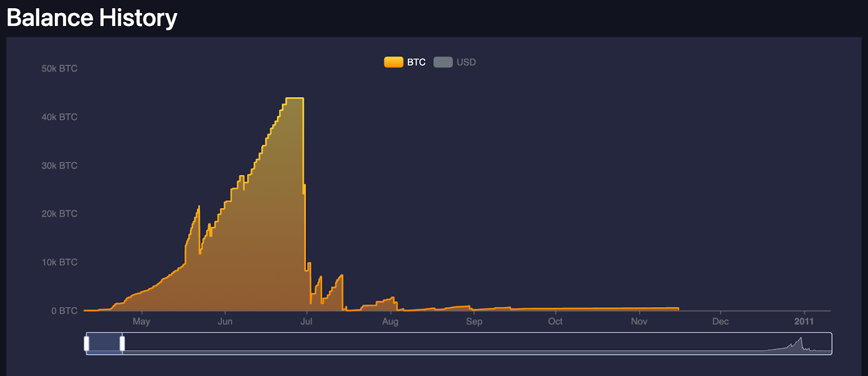Image resolution: width=868 pixels, height=376 pixels.
Task: Click the '2011' x-axis label
Action: [x=804, y=321]
